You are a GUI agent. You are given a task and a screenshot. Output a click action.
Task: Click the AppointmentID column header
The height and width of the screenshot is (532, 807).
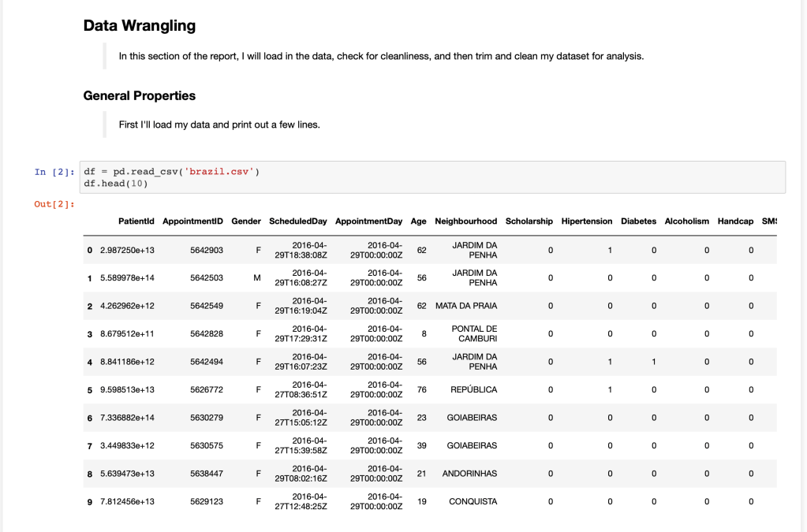click(192, 221)
